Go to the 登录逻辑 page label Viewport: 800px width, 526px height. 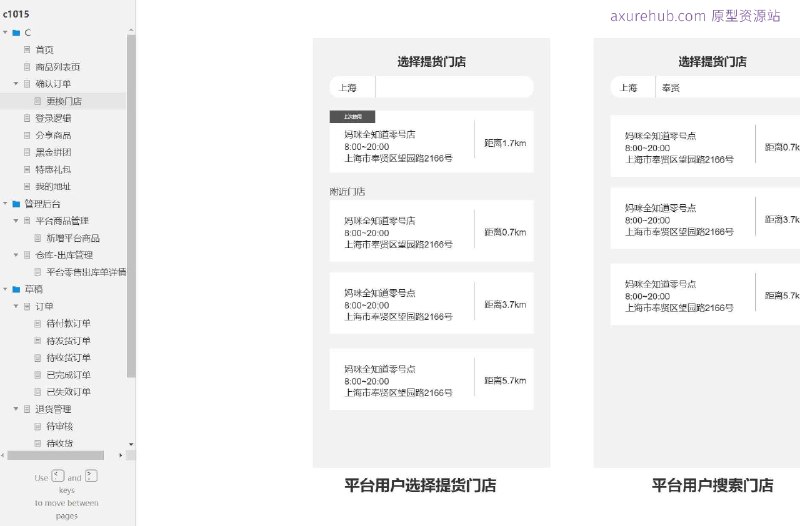point(53,118)
